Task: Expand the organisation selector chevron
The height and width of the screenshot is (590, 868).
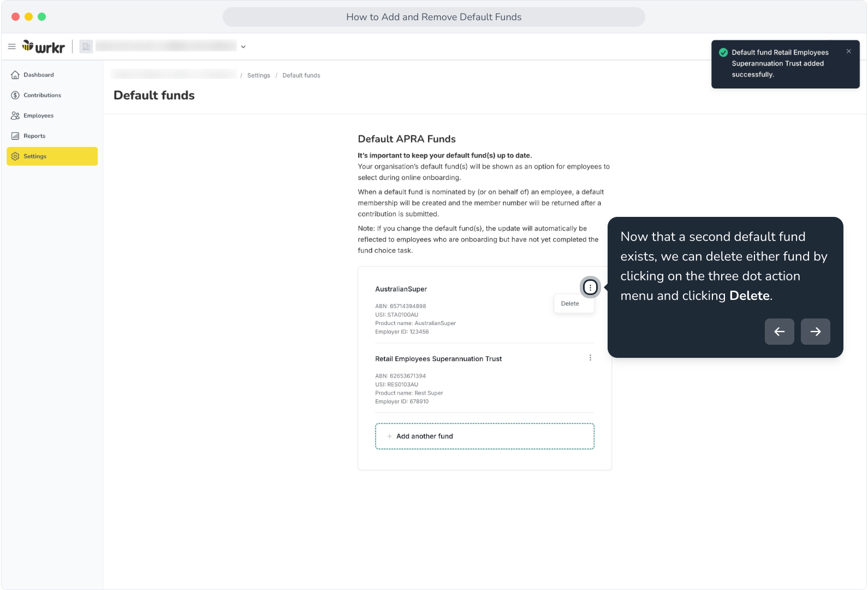Action: tap(243, 47)
